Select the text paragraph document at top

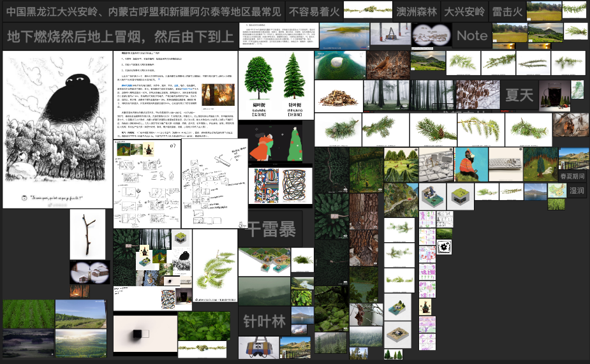(279, 35)
